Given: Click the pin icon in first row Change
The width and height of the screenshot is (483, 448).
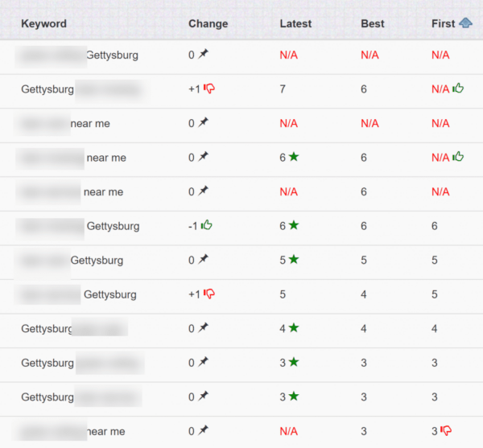Looking at the screenshot, I should [x=204, y=55].
